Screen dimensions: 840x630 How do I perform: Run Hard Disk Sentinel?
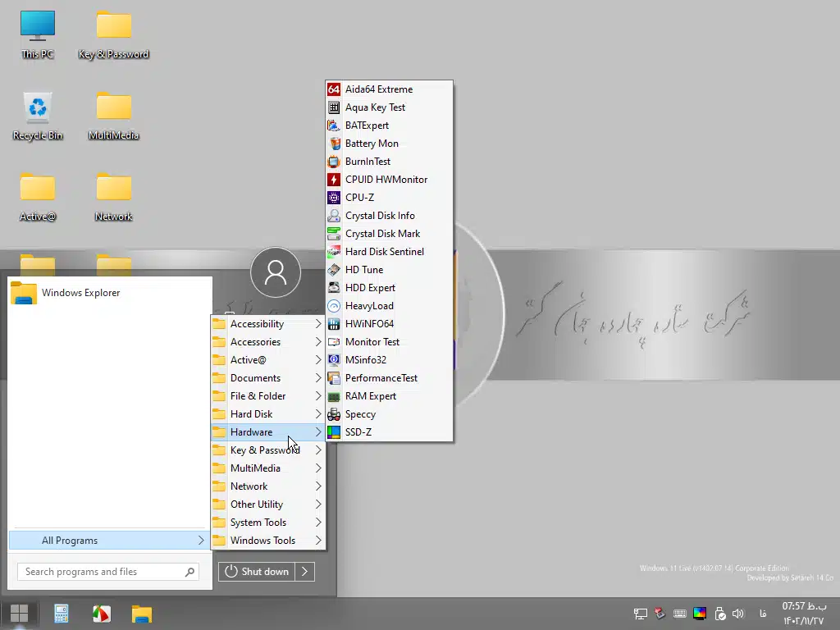(384, 252)
